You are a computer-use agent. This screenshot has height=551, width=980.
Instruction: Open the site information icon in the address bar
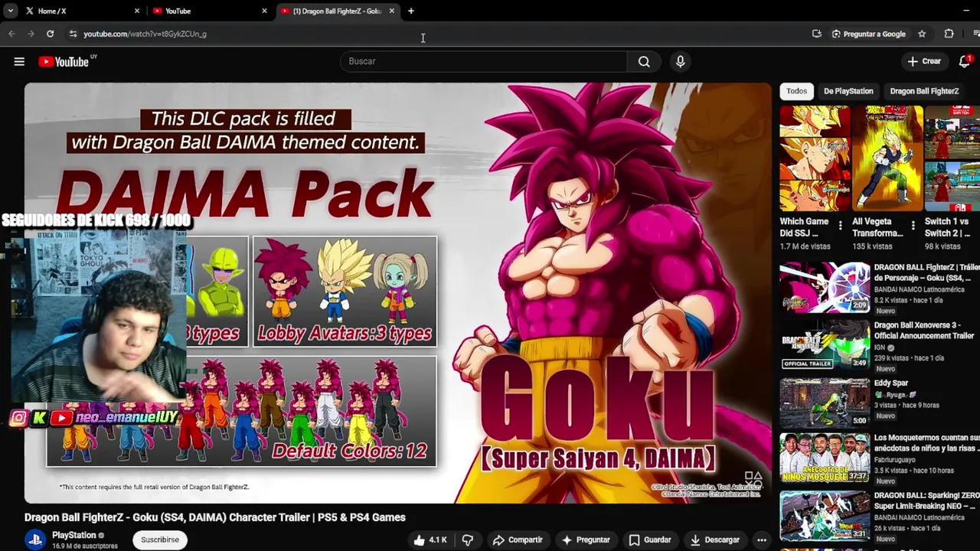point(73,34)
